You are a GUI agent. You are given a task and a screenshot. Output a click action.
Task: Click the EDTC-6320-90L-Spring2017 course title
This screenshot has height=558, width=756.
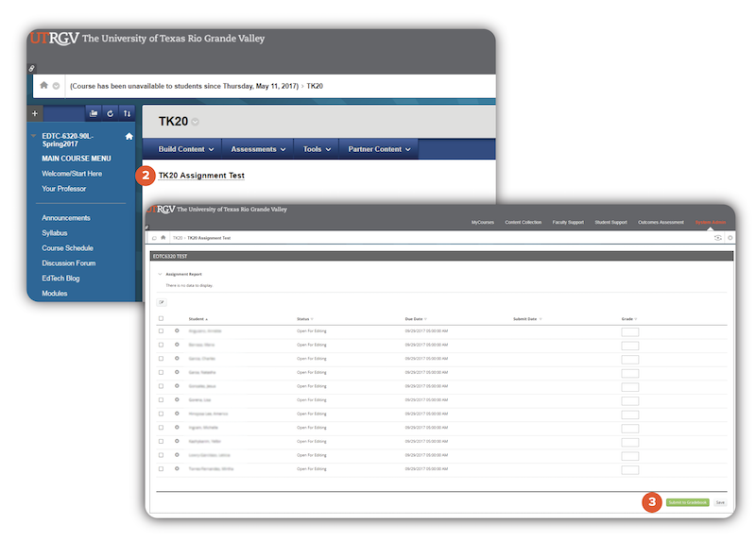[67, 140]
